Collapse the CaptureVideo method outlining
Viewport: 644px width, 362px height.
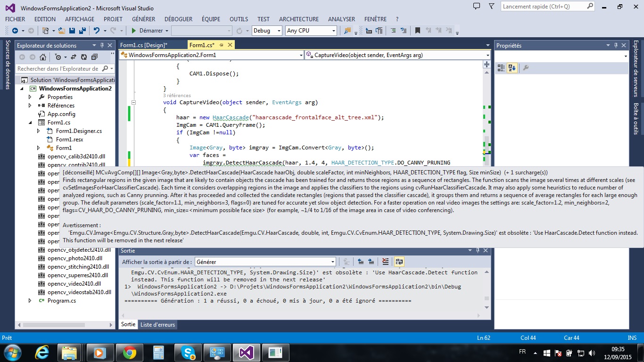pyautogui.click(x=134, y=102)
